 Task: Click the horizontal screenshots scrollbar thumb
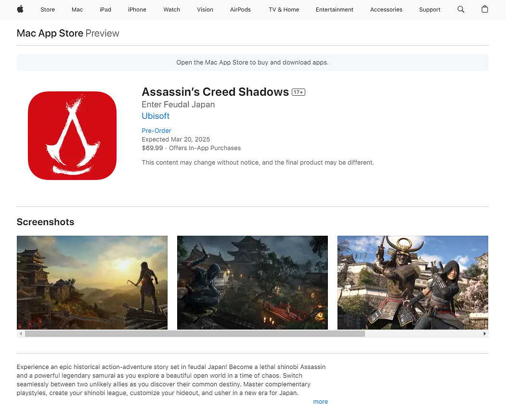[195, 333]
